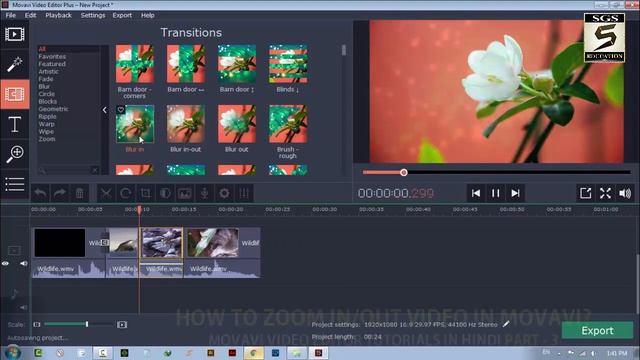Open the Edit menu
Image resolution: width=640 pixels, height=360 pixels.
[30, 15]
